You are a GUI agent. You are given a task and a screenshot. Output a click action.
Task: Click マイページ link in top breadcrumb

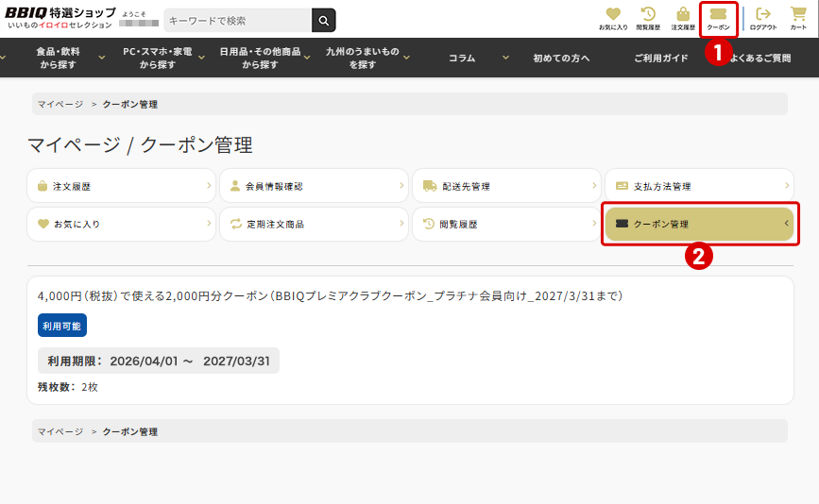[60, 104]
